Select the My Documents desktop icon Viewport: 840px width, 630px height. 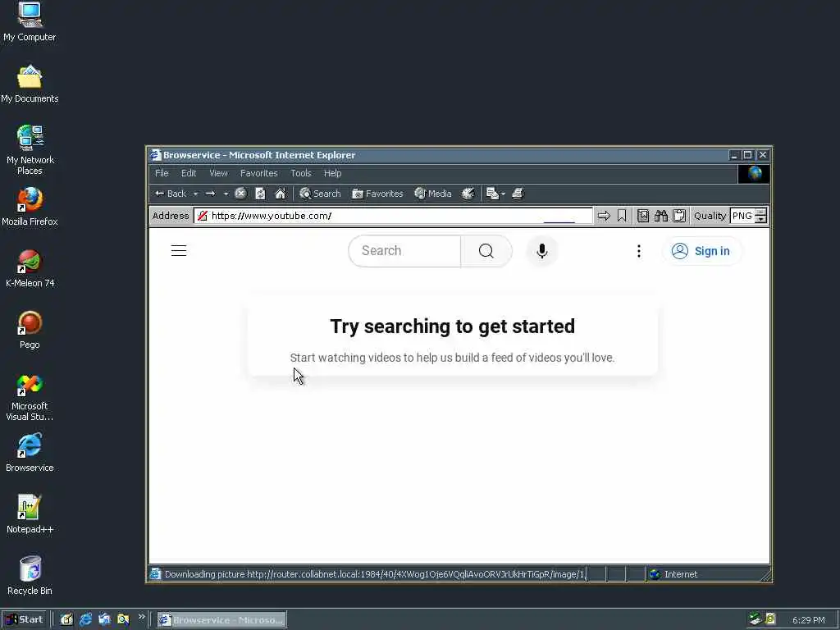coord(30,84)
